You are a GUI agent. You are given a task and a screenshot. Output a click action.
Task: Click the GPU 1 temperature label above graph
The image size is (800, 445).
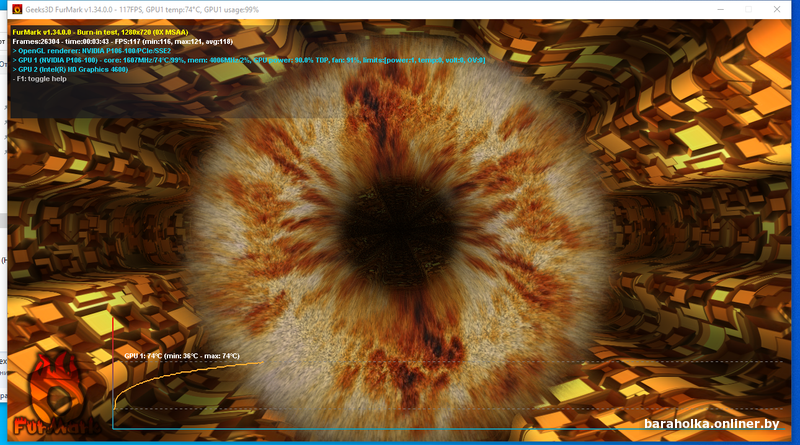tap(182, 355)
